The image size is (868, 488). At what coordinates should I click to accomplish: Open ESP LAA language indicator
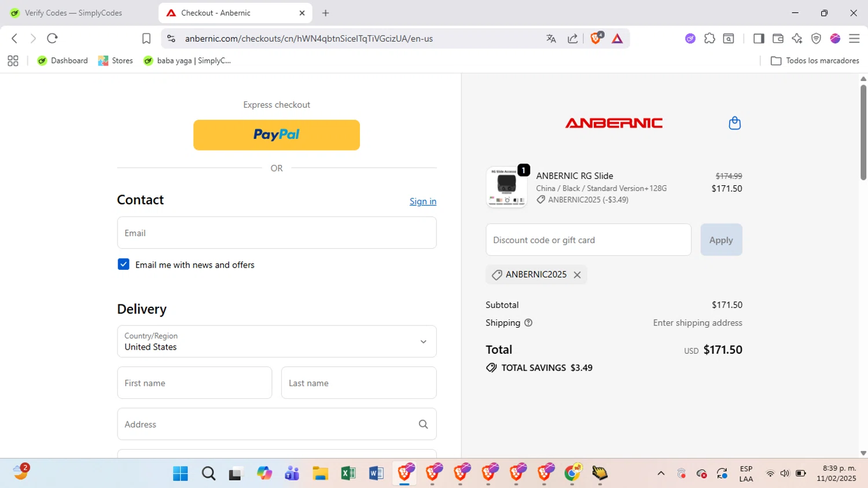[x=746, y=474]
